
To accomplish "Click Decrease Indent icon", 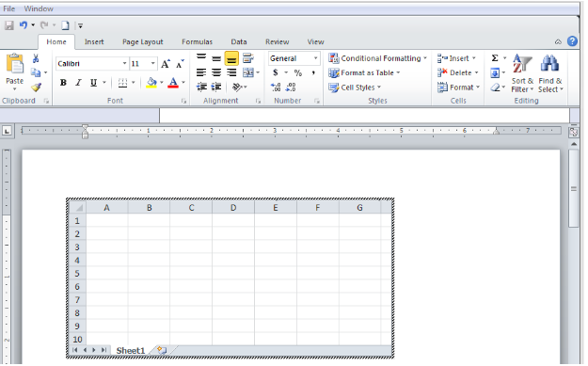I will [201, 87].
